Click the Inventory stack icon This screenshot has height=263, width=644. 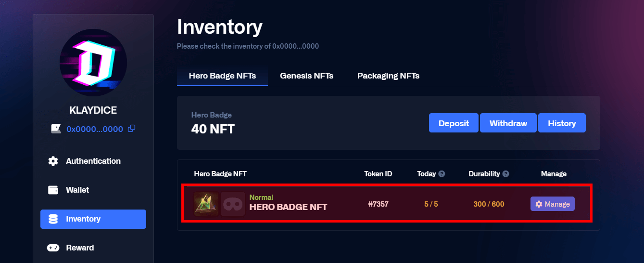tap(53, 219)
